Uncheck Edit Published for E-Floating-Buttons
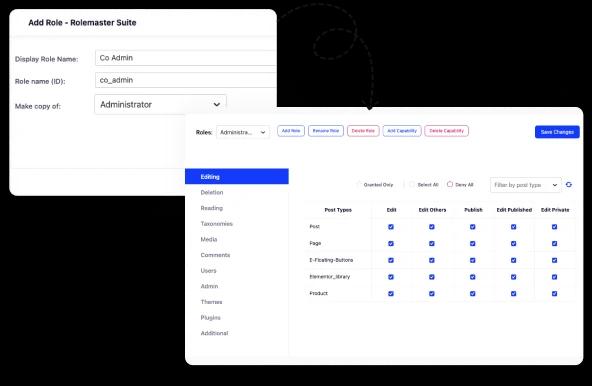 coord(513,260)
